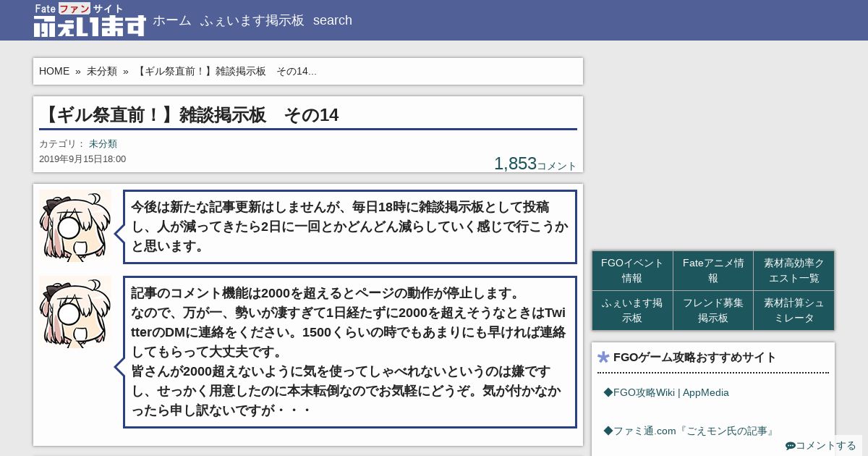The image size is (868, 456).
Task: Click the first chibi character avatar
Action: tap(75, 226)
